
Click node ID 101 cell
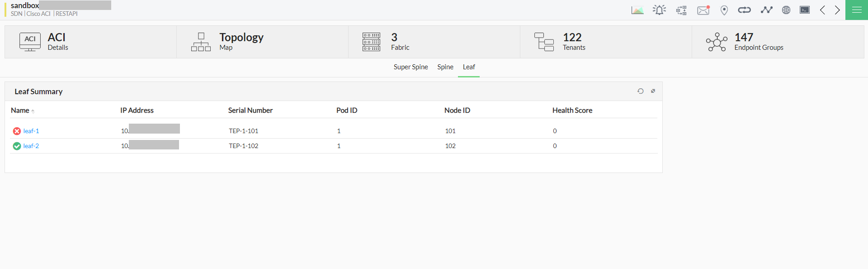(x=450, y=131)
